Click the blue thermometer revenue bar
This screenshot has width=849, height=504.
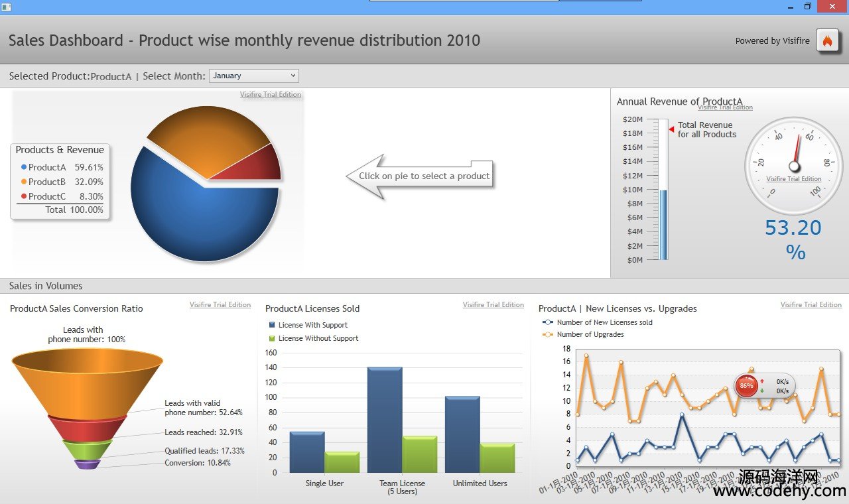(663, 224)
